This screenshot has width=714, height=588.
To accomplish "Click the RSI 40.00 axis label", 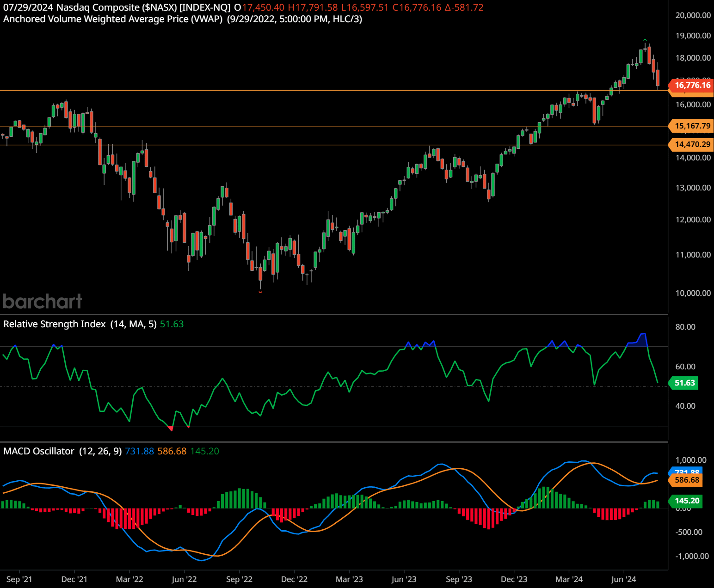I will (x=685, y=406).
